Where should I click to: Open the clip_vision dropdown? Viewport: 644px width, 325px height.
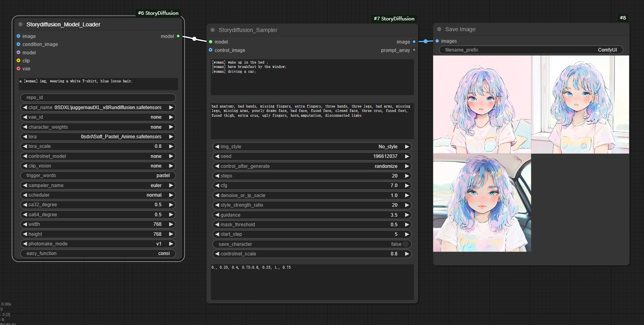click(x=98, y=166)
